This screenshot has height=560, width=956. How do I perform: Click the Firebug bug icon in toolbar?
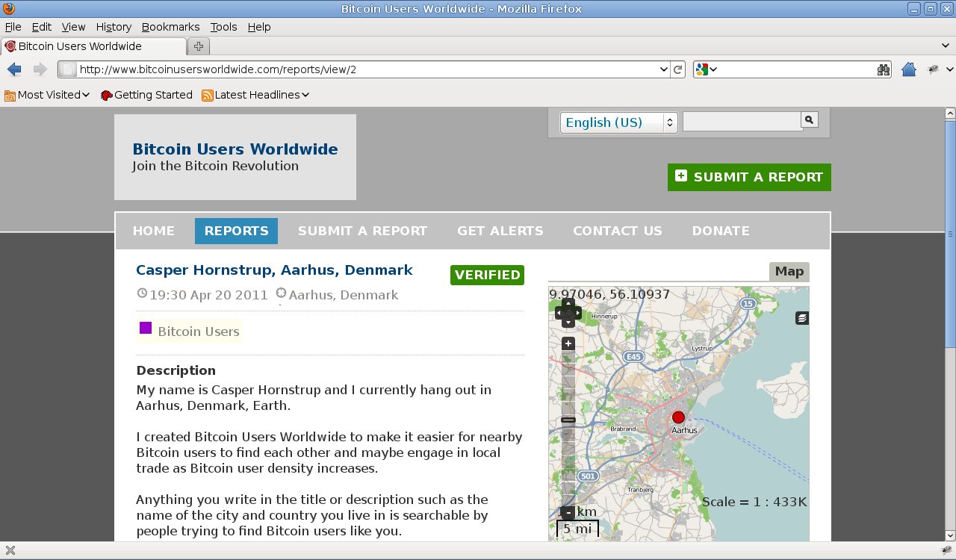click(934, 69)
